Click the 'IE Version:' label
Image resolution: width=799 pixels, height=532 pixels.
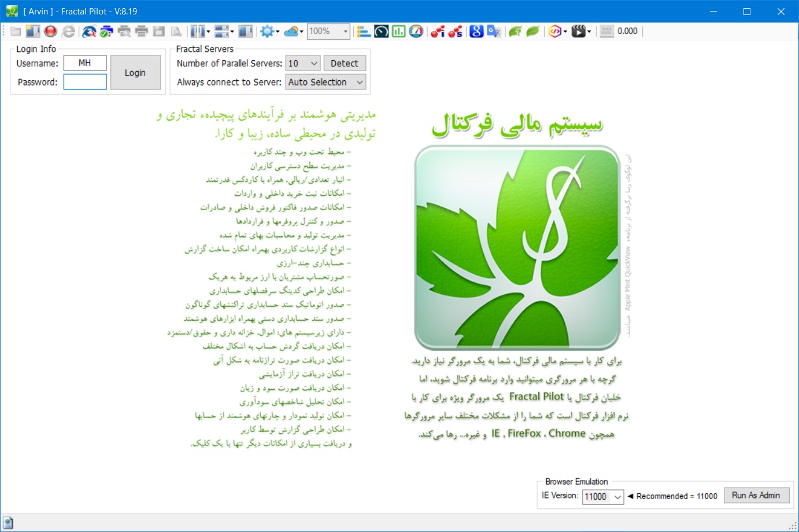(560, 496)
